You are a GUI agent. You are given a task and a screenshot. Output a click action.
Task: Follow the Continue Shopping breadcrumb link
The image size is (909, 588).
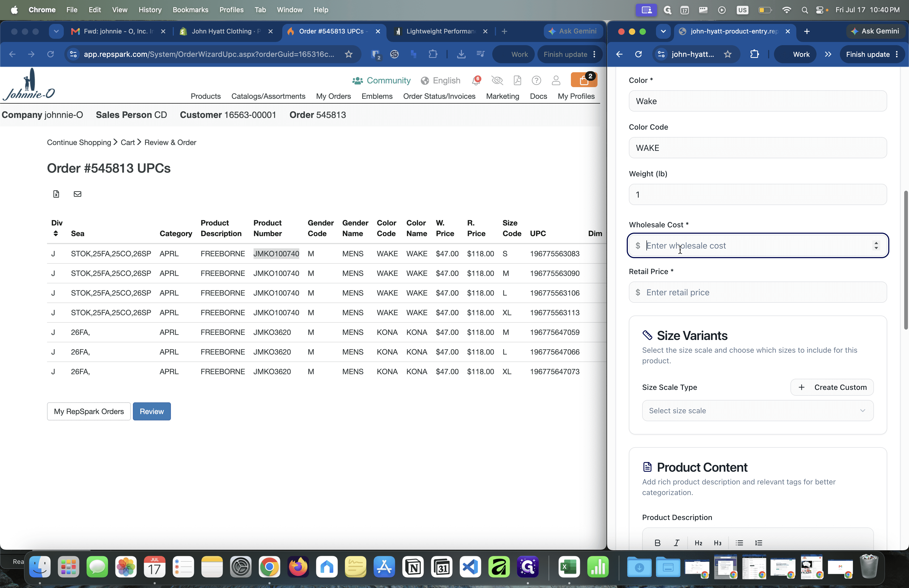click(x=79, y=142)
